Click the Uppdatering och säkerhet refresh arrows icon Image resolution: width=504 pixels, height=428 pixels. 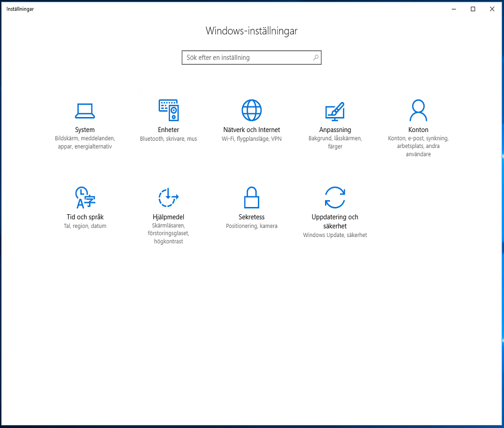[335, 197]
